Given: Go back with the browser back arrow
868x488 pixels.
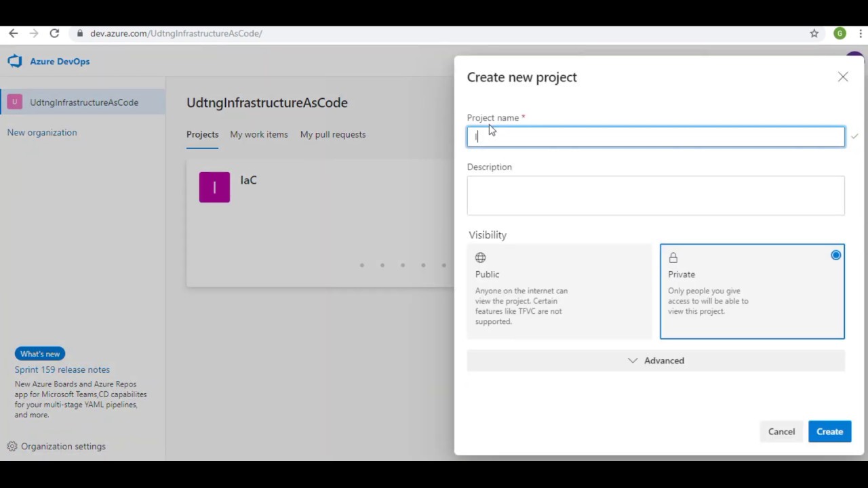Looking at the screenshot, I should [14, 33].
